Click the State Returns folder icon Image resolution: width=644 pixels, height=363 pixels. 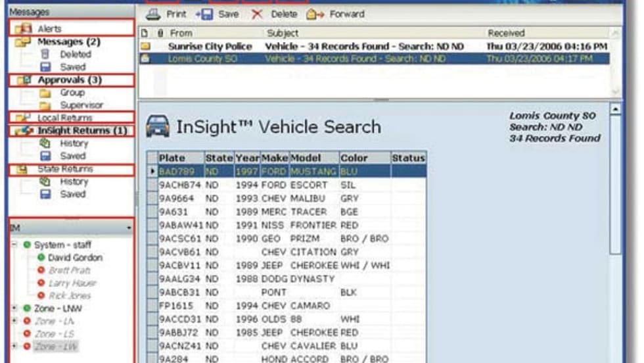[x=24, y=169]
